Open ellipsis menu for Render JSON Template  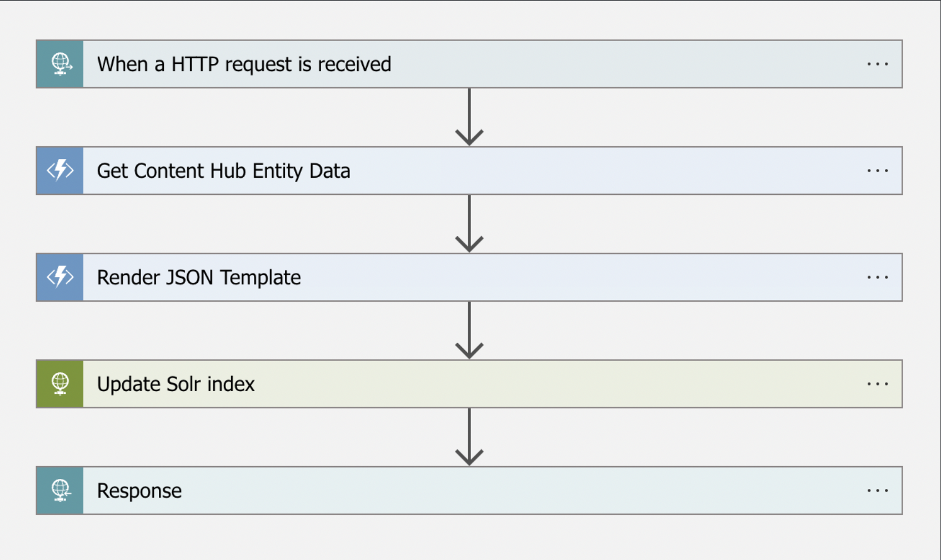877,277
